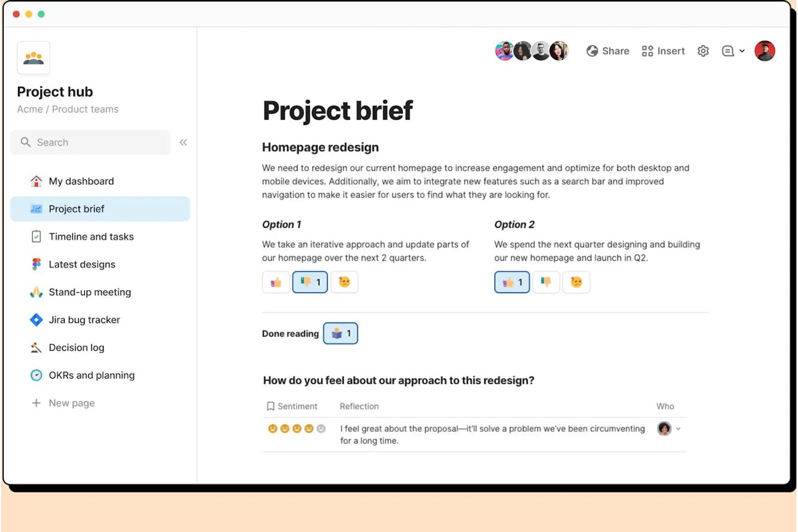
Task: Expand the comments dropdown chevron
Action: (742, 51)
